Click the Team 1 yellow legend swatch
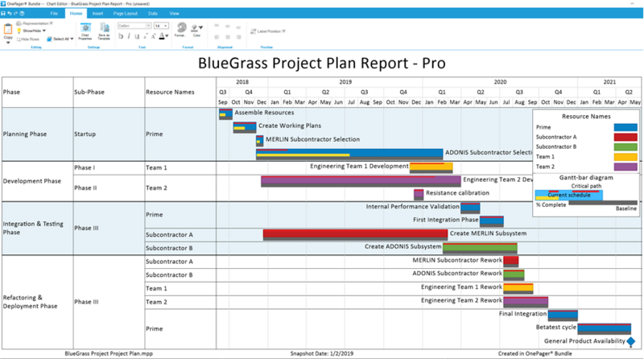The width and height of the screenshot is (644, 359). coord(625,157)
